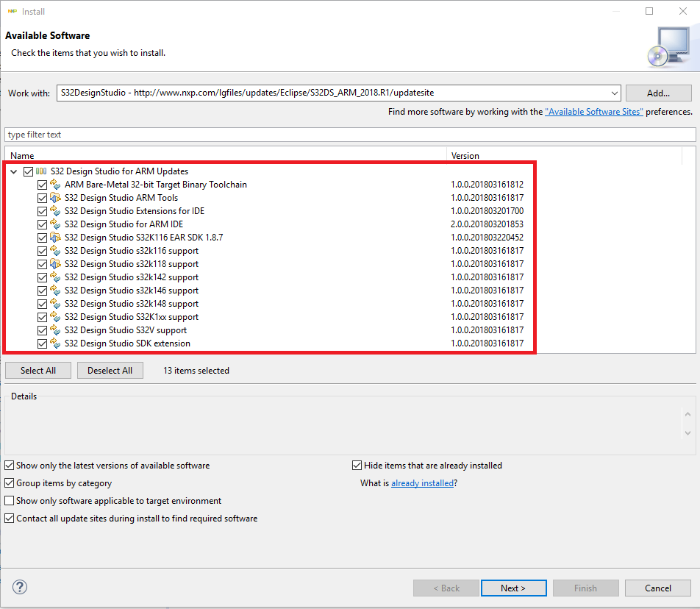Close the Install dialog window
Image resolution: width=700 pixels, height=609 pixels.
click(683, 11)
